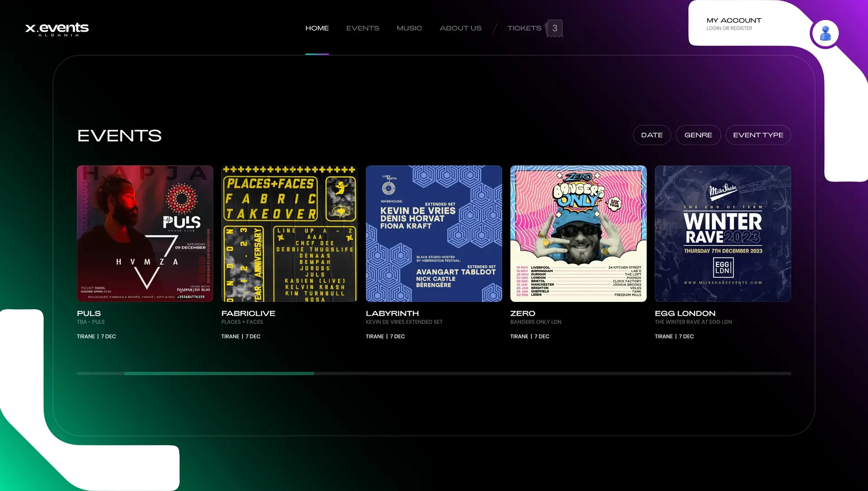This screenshot has height=491, width=868.
Task: Click the FABRICLIVE event title
Action: pos(248,313)
